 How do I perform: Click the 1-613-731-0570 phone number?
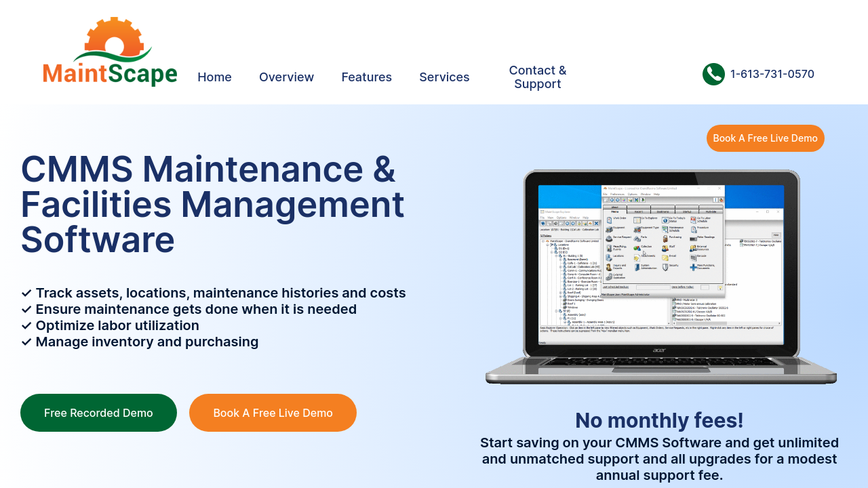point(772,74)
